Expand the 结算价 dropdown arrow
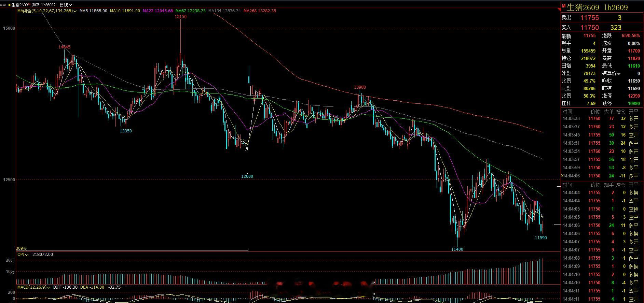Viewport: 644px width, 303px height. click(x=619, y=74)
